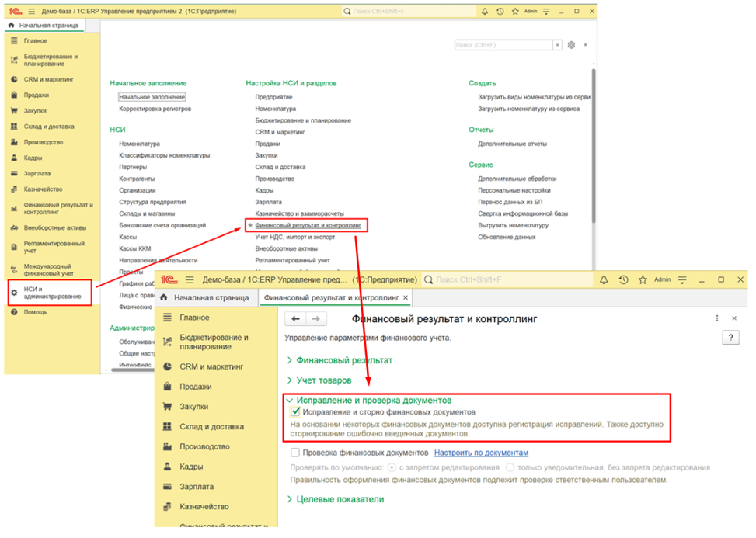
Task: Open Регламентированный учет in the back window sidebar
Action: [54, 247]
